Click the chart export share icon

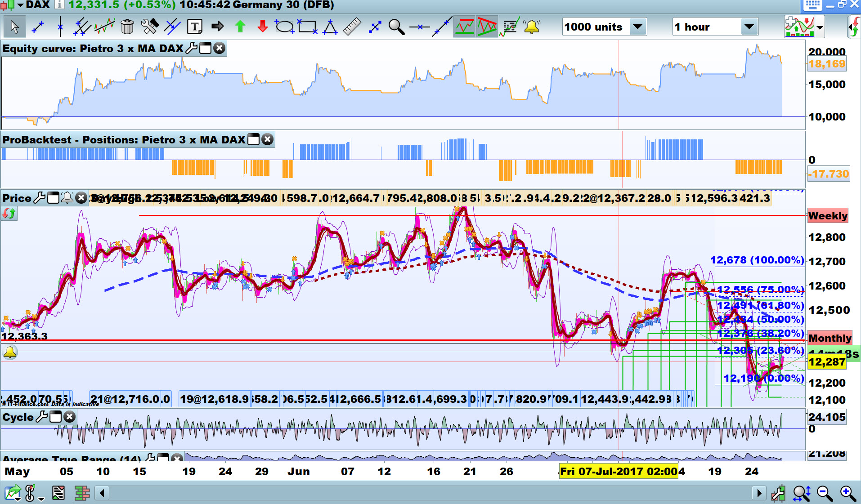coord(13,493)
